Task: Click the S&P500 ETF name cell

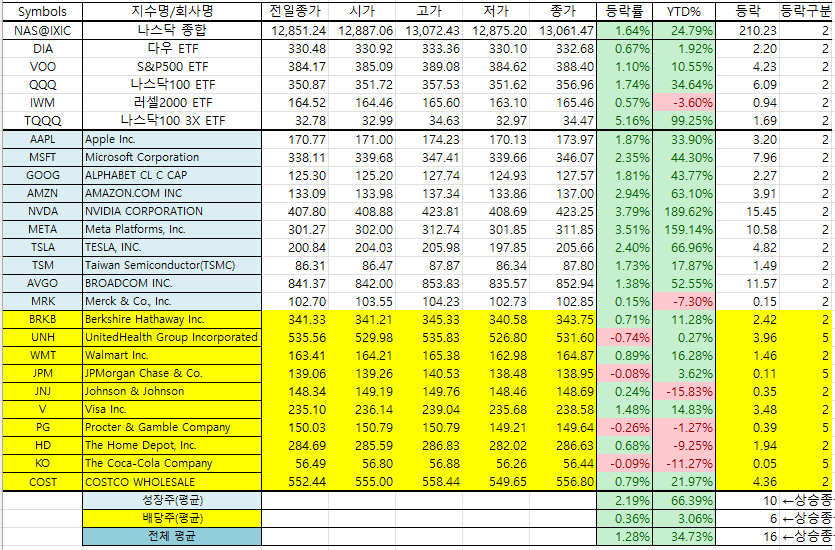Action: point(172,67)
